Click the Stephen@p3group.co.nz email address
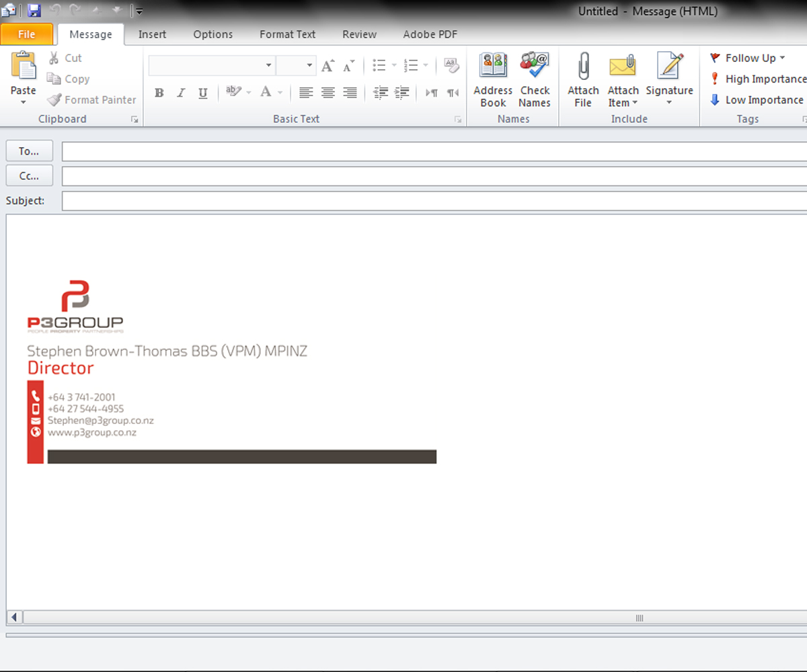 [101, 421]
